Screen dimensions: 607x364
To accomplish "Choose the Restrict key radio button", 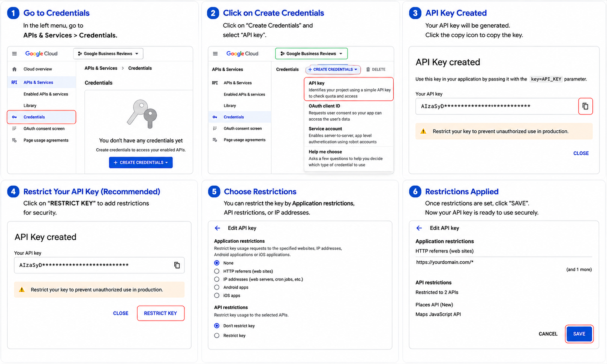I will [x=217, y=336].
